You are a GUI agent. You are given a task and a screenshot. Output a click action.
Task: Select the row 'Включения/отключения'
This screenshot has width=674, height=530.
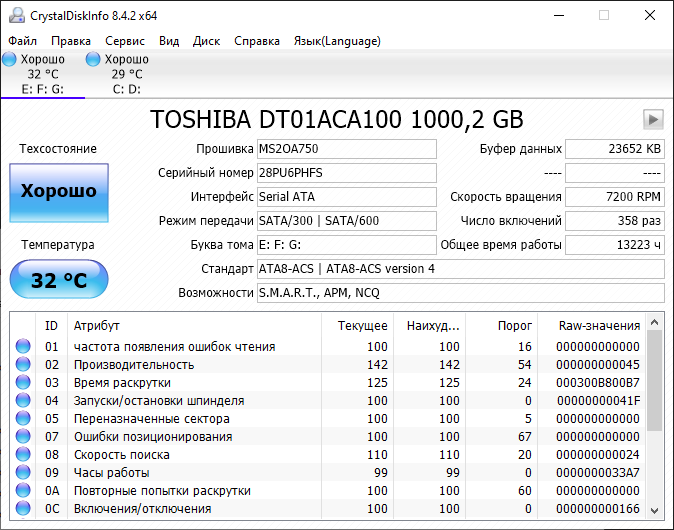click(328, 509)
